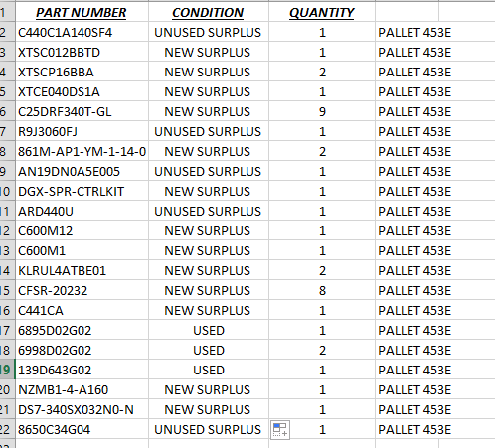The height and width of the screenshot is (448, 495).
Task: Select UNUSED SURPLUS condition for R9J3060FJ
Action: tap(209, 131)
